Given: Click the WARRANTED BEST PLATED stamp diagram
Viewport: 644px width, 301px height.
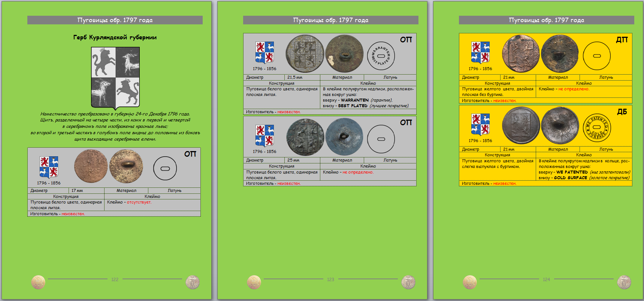Looking at the screenshot, I should tap(381, 56).
